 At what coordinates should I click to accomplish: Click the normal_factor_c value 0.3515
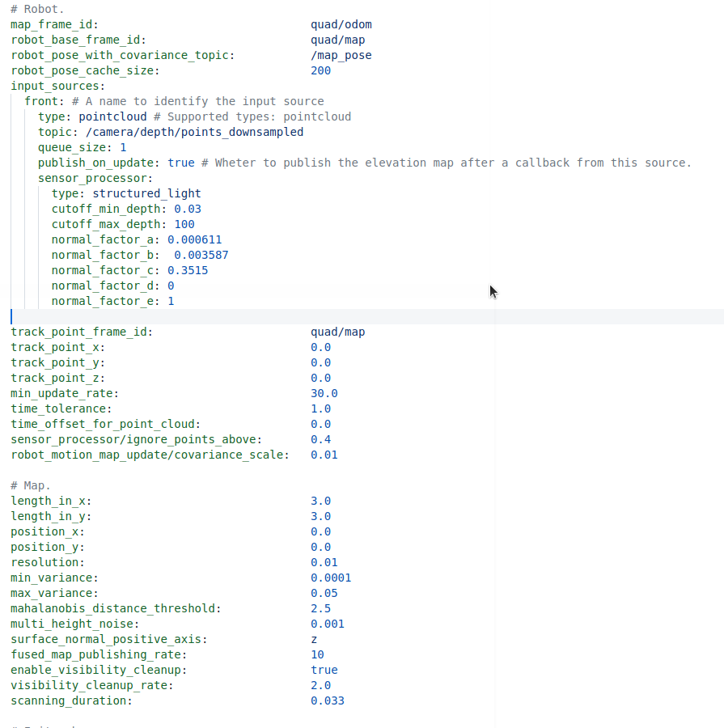point(187,270)
